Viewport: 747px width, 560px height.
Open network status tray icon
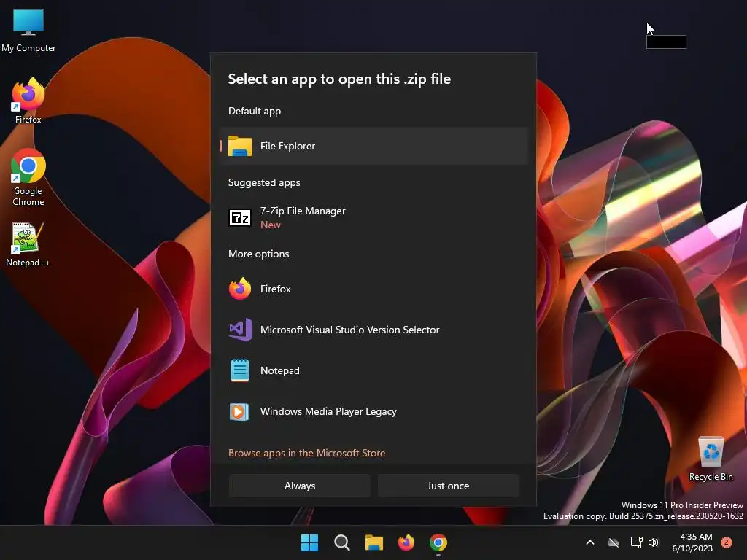[636, 542]
